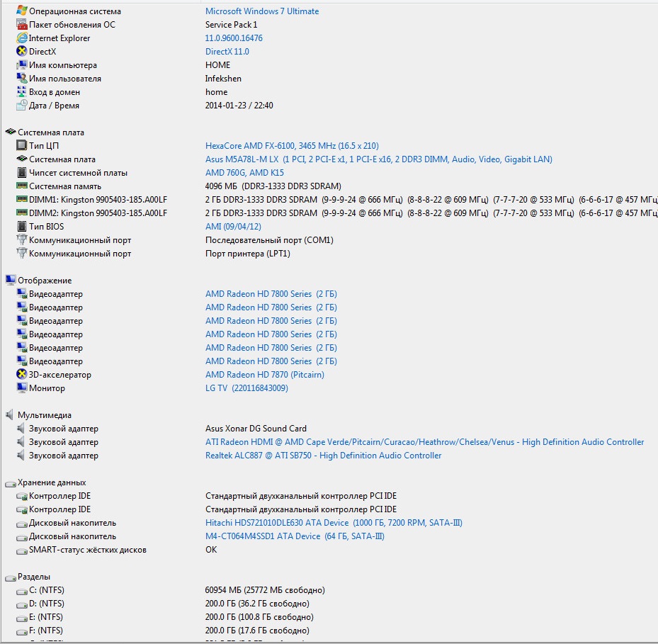Open the Microsoft Windows 7 Ultimate link
This screenshot has width=658, height=644.
262,11
